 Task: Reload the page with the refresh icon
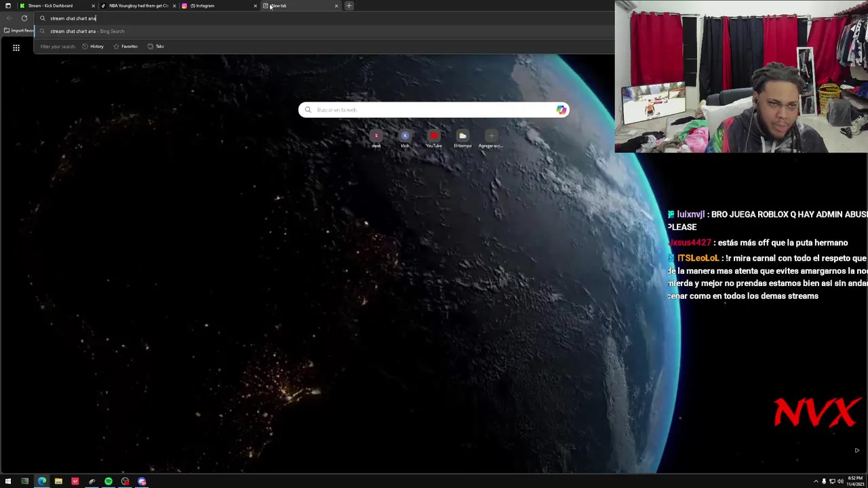pos(24,18)
